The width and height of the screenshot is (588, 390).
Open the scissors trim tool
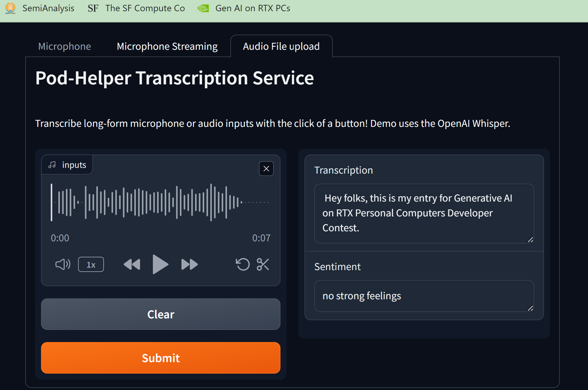point(263,264)
